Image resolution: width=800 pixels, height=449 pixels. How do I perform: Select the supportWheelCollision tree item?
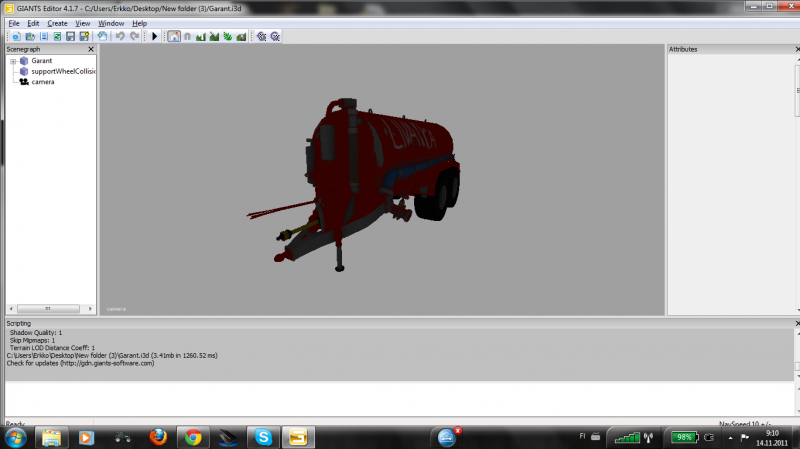[x=63, y=71]
